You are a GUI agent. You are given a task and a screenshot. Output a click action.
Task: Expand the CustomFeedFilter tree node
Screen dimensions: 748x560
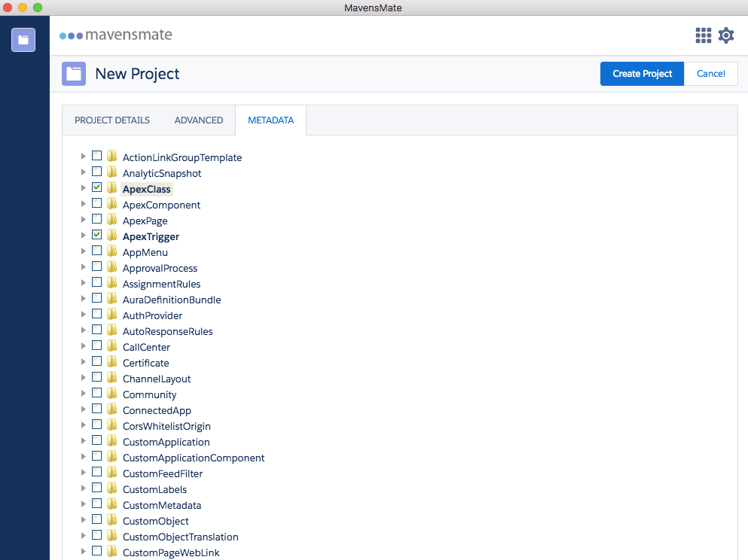point(83,472)
